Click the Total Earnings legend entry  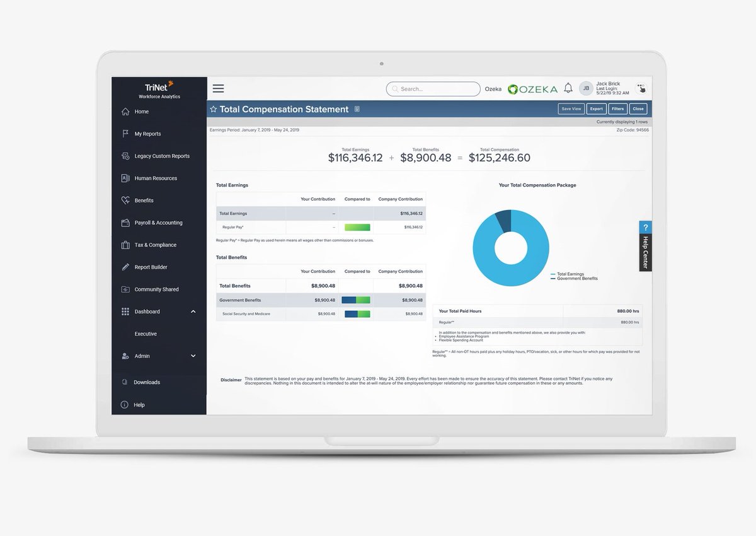point(567,274)
